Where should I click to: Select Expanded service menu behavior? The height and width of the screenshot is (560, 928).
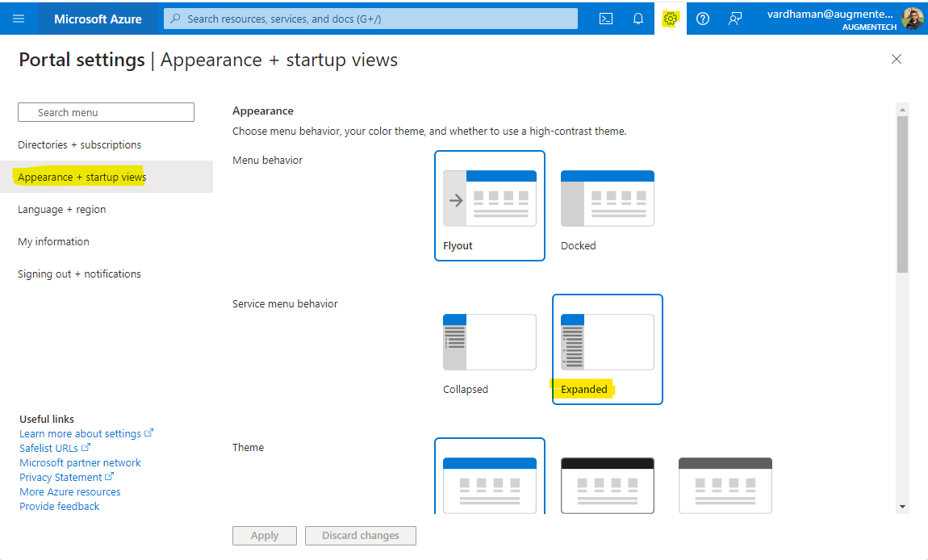(x=607, y=349)
